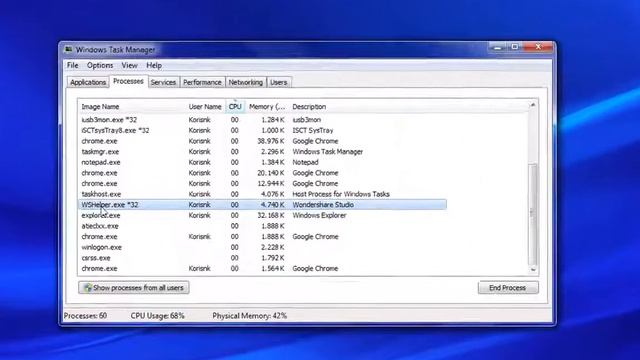This screenshot has height=360, width=640.
Task: Sort by Image Name column header
Action: [x=131, y=107]
